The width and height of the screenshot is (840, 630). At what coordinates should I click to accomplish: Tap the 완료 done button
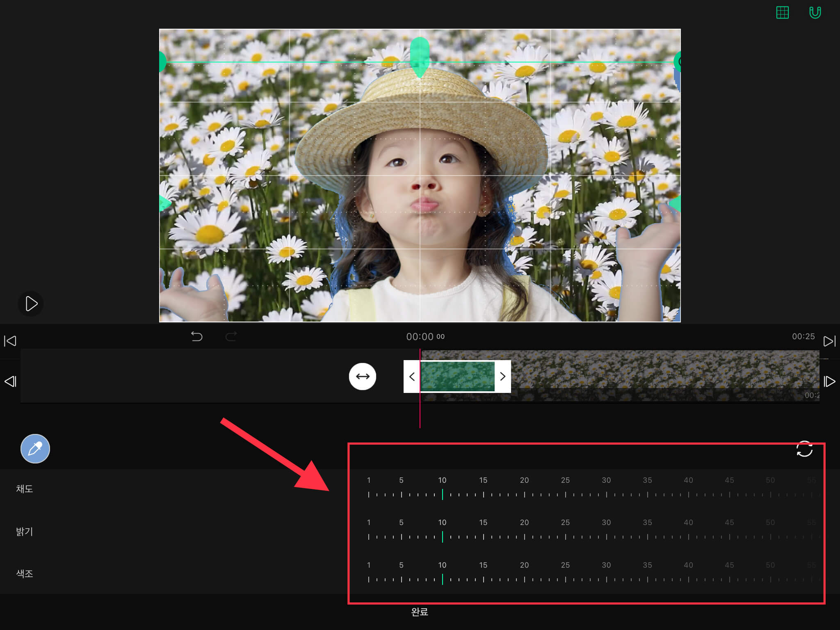tap(419, 612)
